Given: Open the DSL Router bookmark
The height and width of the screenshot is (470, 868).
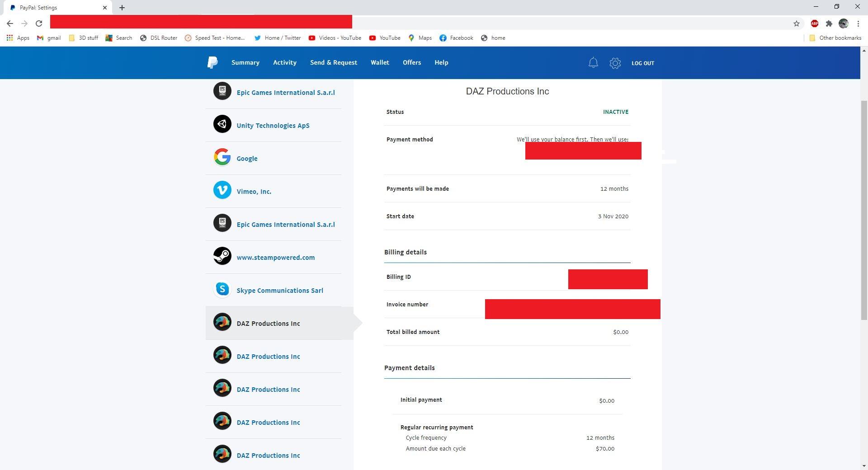Looking at the screenshot, I should (158, 38).
